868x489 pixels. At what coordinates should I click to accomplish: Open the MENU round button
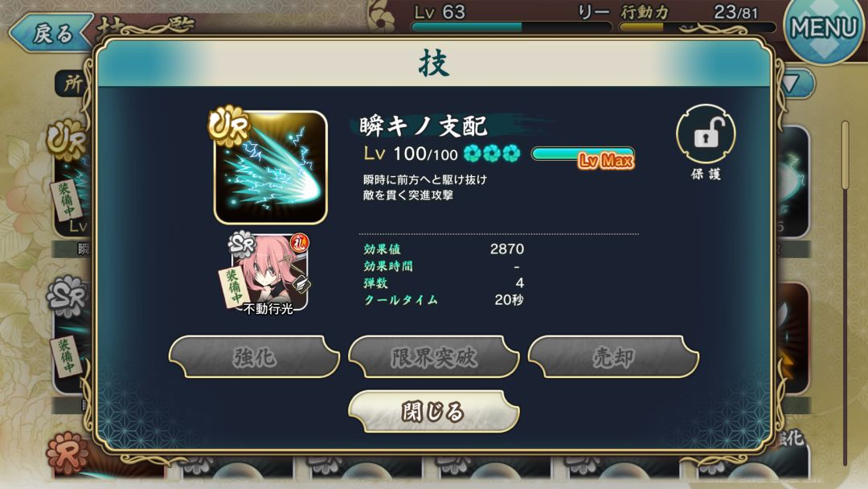click(x=825, y=27)
